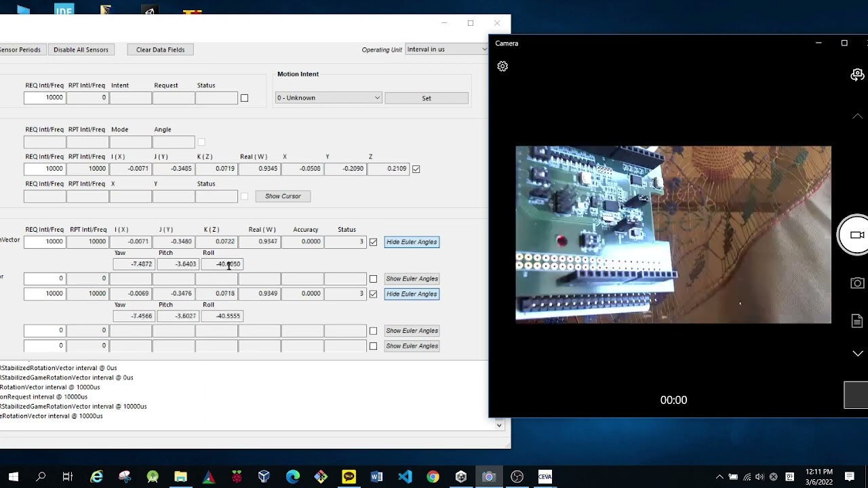868x488 pixels.
Task: Click Set button for Motion Intent
Action: click(x=427, y=98)
